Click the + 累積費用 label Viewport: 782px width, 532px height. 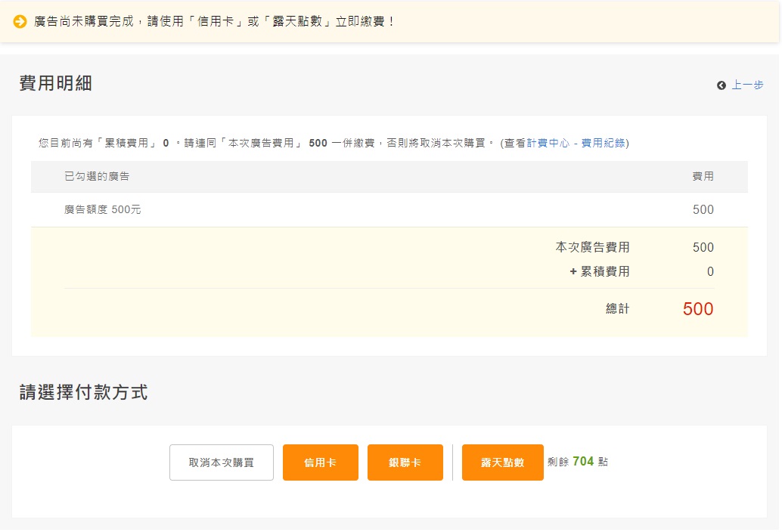click(x=599, y=272)
